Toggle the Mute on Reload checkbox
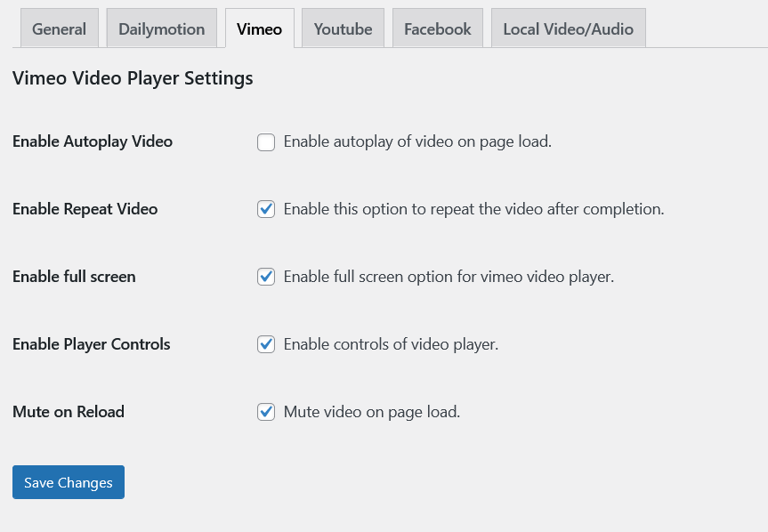Image resolution: width=768 pixels, height=532 pixels. click(266, 413)
